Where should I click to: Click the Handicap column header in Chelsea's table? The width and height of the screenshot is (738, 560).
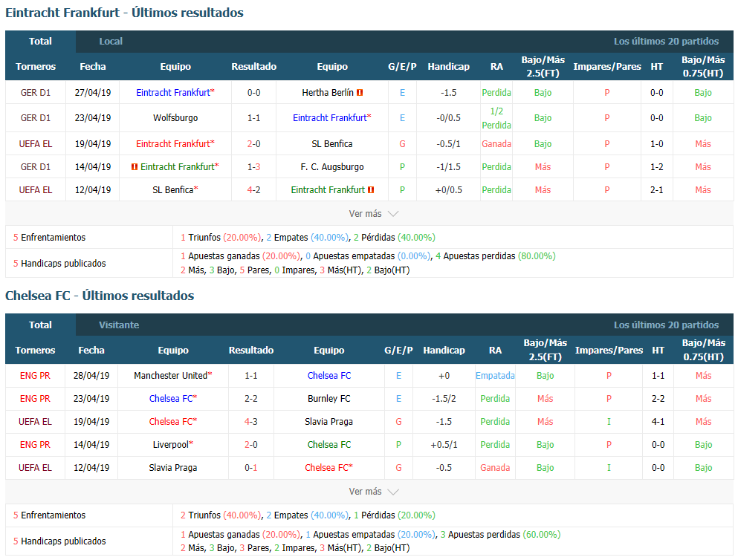[x=444, y=351]
